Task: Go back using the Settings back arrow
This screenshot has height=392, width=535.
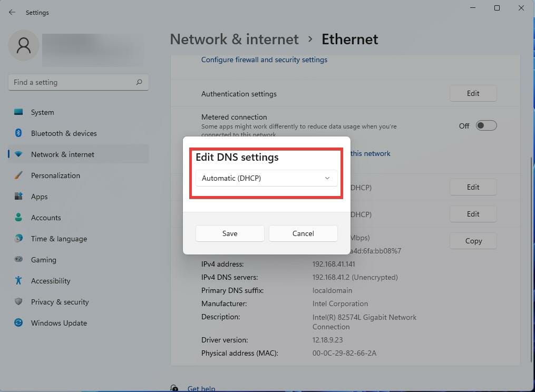Action: (12, 12)
